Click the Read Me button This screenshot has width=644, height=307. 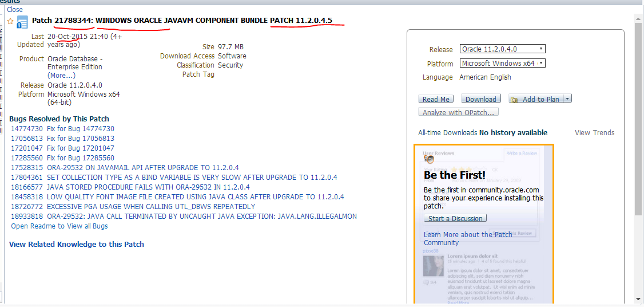(436, 99)
